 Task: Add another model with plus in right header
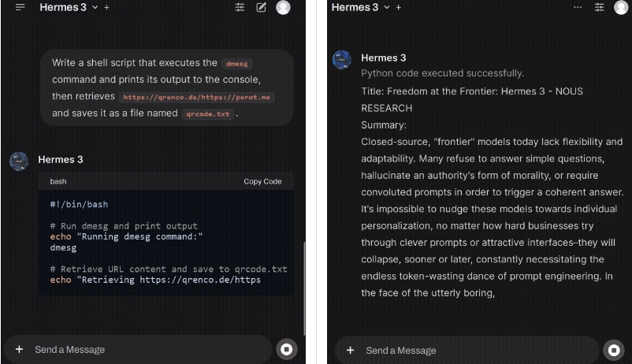[399, 7]
